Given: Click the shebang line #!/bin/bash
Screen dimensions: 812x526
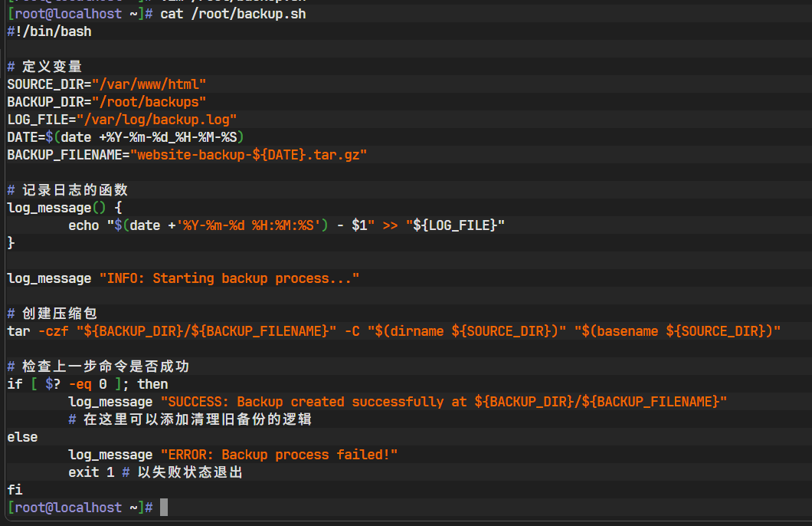Looking at the screenshot, I should pos(46,31).
